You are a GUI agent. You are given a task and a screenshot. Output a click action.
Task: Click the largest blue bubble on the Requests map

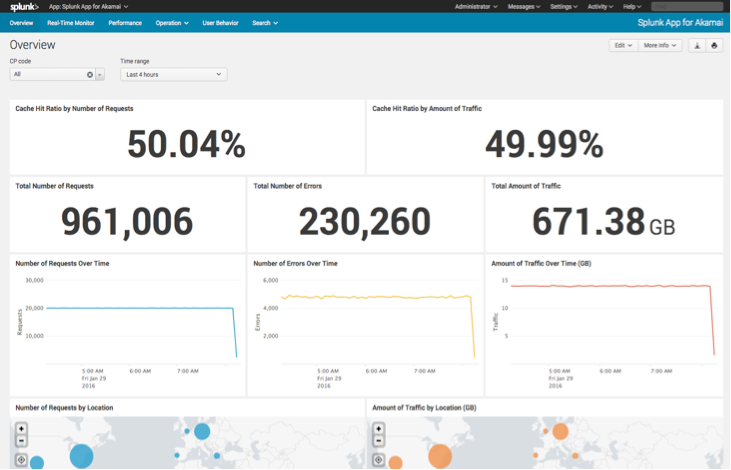click(x=82, y=456)
